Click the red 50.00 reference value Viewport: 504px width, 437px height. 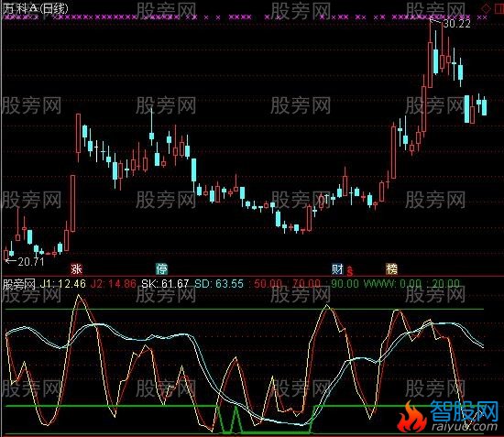(x=268, y=284)
